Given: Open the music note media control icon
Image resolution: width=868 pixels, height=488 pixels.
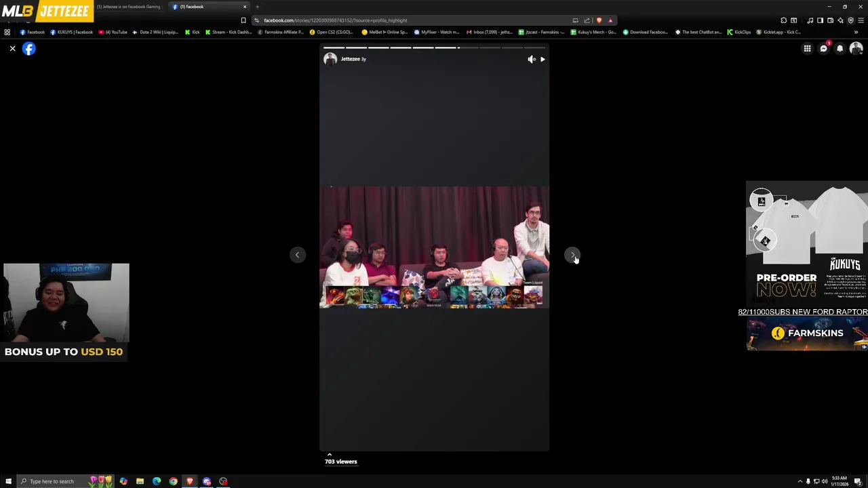Looking at the screenshot, I should pyautogui.click(x=810, y=20).
